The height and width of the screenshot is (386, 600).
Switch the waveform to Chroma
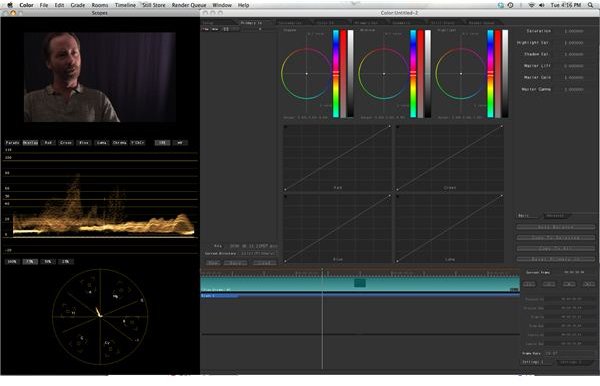[119, 143]
